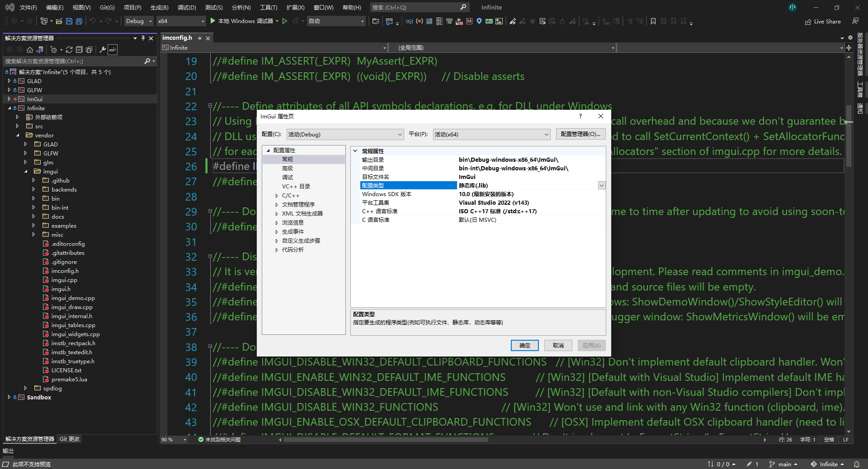
Task: Open 配置类型 value dropdown arrow
Action: tap(601, 186)
